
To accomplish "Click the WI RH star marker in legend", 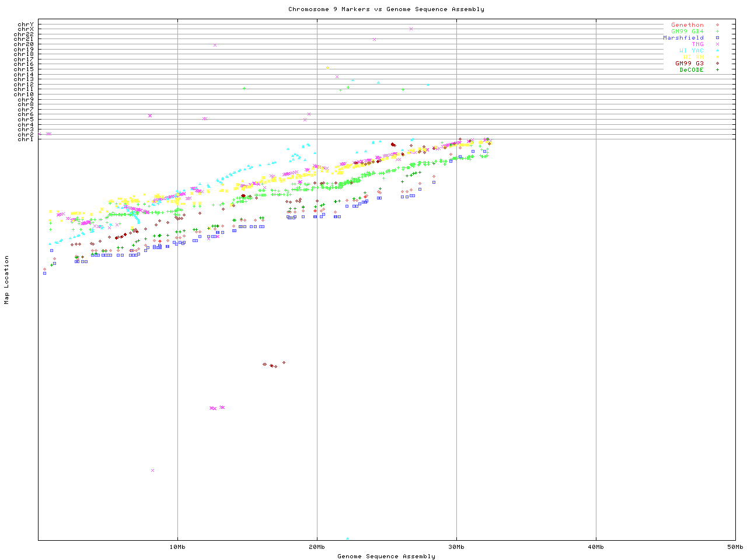I will point(717,57).
